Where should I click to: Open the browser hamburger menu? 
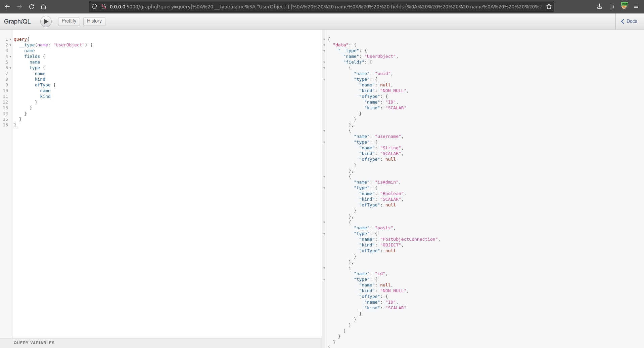636,6
